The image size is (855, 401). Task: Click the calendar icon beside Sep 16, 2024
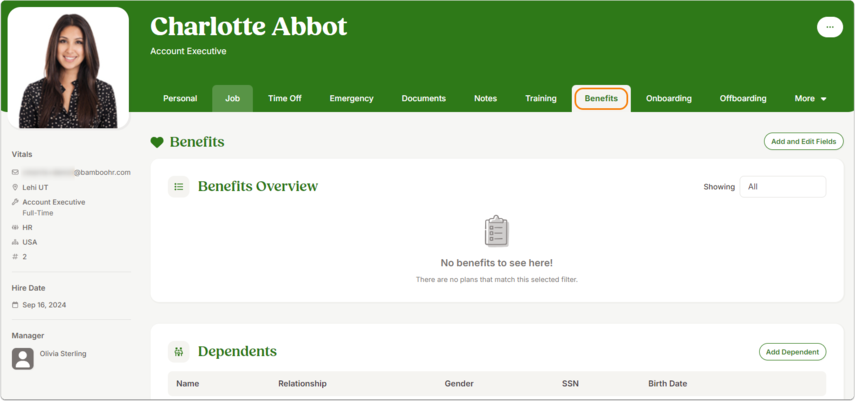pos(15,305)
